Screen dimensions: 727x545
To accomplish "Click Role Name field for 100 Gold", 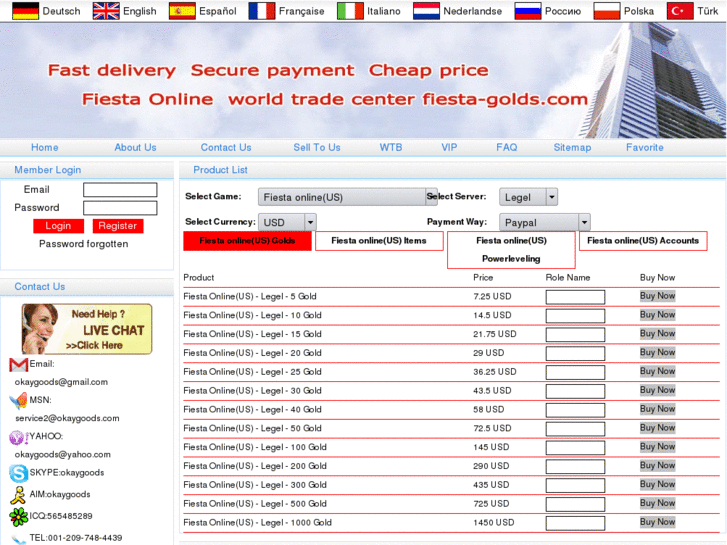I will (575, 448).
